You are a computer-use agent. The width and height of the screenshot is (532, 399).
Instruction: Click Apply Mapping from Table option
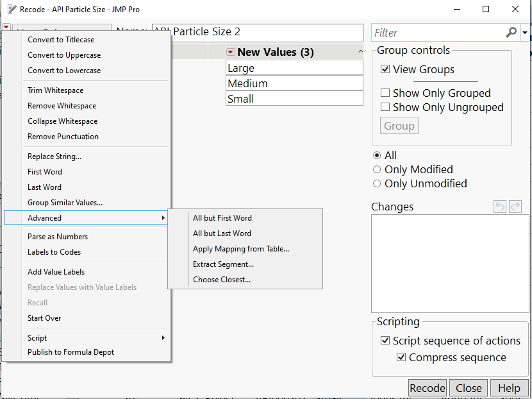tap(240, 249)
